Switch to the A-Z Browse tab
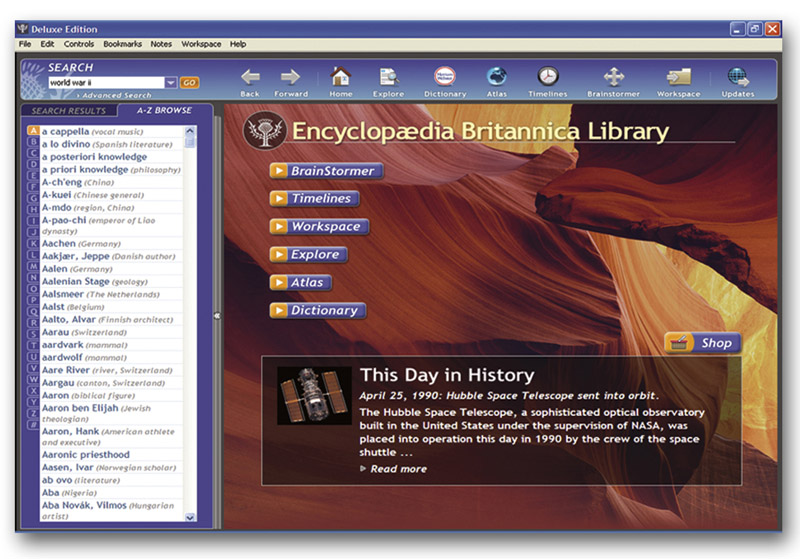 [164, 110]
